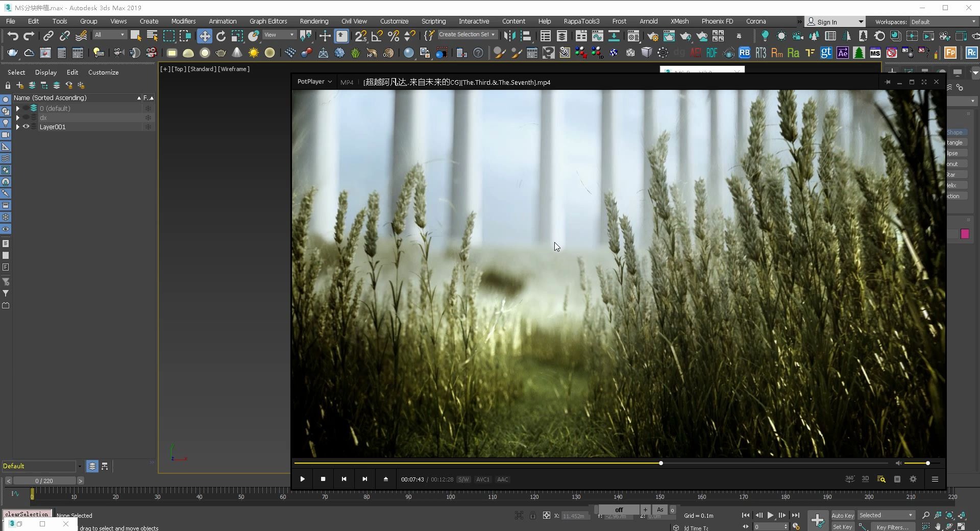Click the Set Key button
The width and height of the screenshot is (980, 531).
pyautogui.click(x=843, y=527)
